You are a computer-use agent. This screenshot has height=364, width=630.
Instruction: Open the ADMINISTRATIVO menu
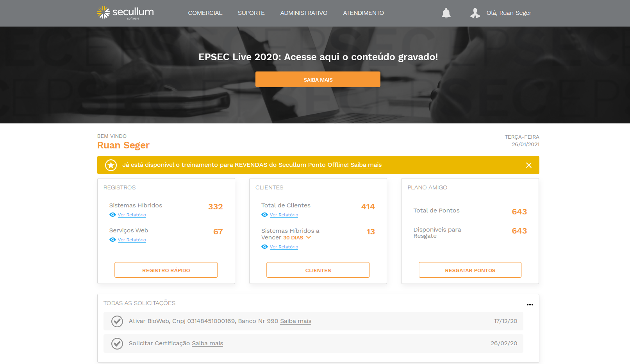pos(303,13)
